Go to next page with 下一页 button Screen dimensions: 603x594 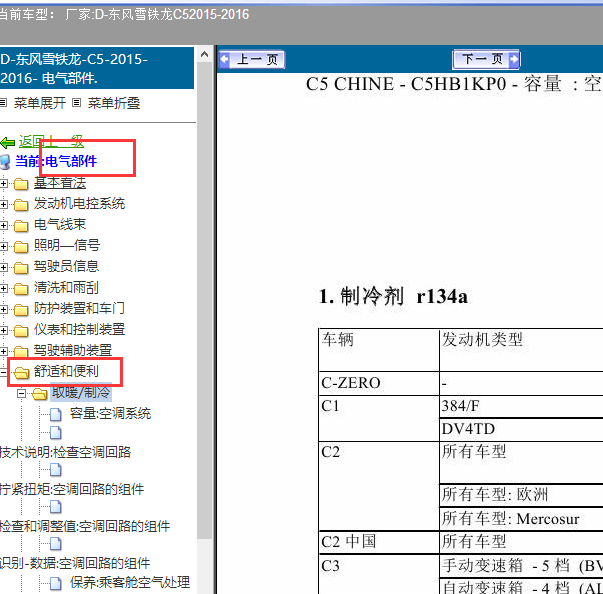point(486,59)
